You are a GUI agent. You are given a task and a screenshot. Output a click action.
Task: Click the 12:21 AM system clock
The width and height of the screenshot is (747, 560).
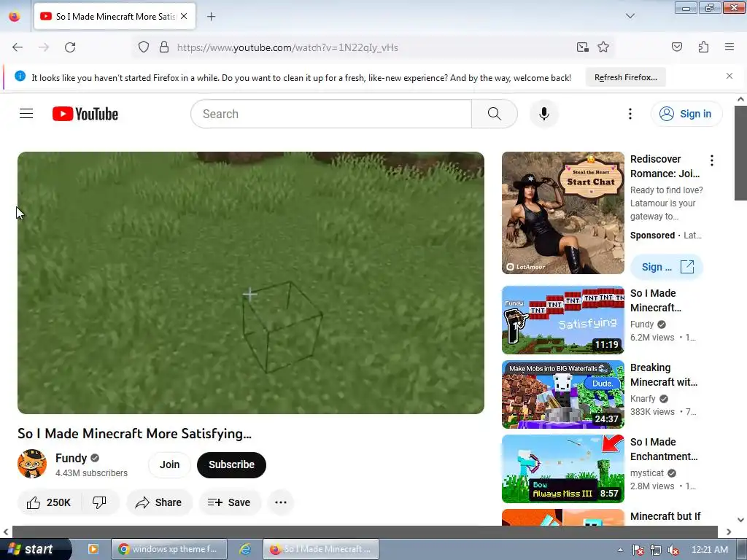click(x=709, y=550)
